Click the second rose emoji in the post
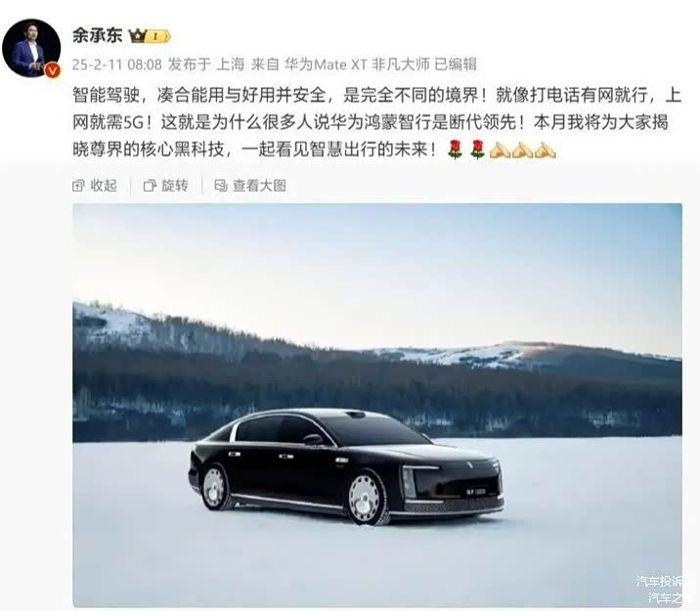The height and width of the screenshot is (611, 700). click(x=477, y=150)
